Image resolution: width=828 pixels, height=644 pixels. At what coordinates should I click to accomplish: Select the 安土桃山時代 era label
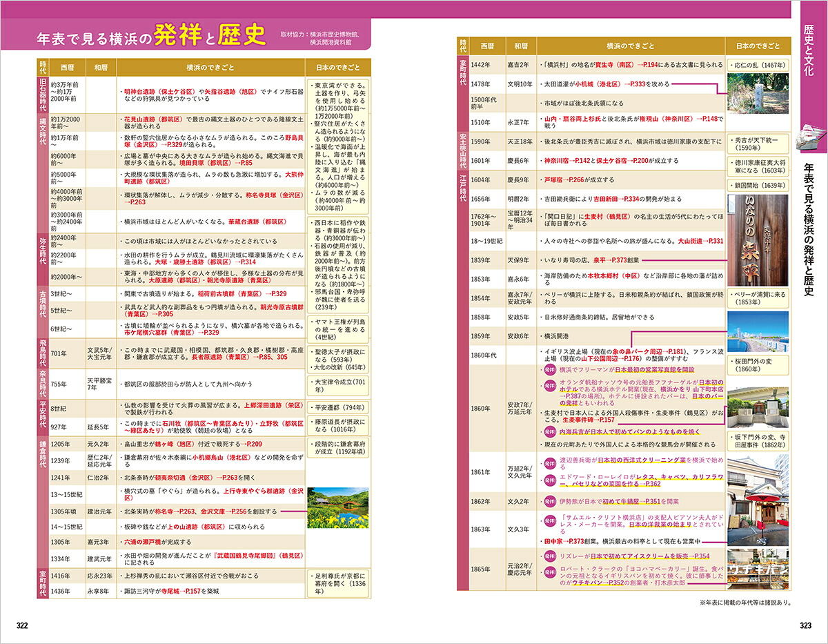464,150
